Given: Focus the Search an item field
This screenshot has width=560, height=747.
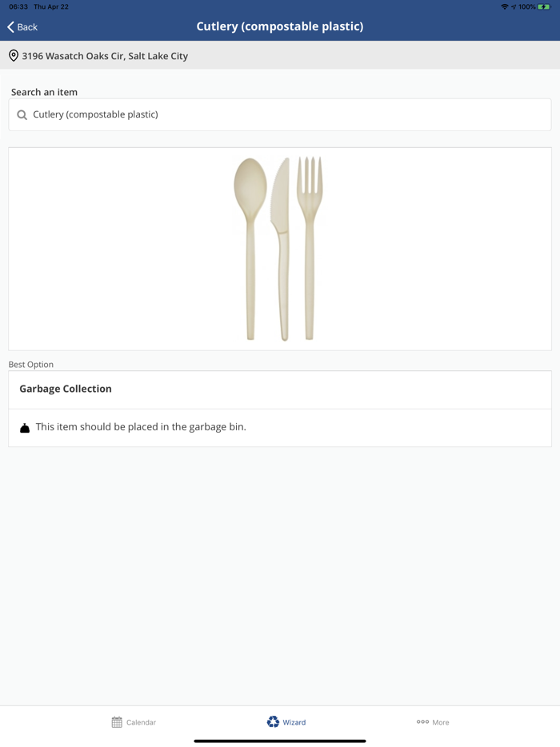Looking at the screenshot, I should pyautogui.click(x=288, y=115).
